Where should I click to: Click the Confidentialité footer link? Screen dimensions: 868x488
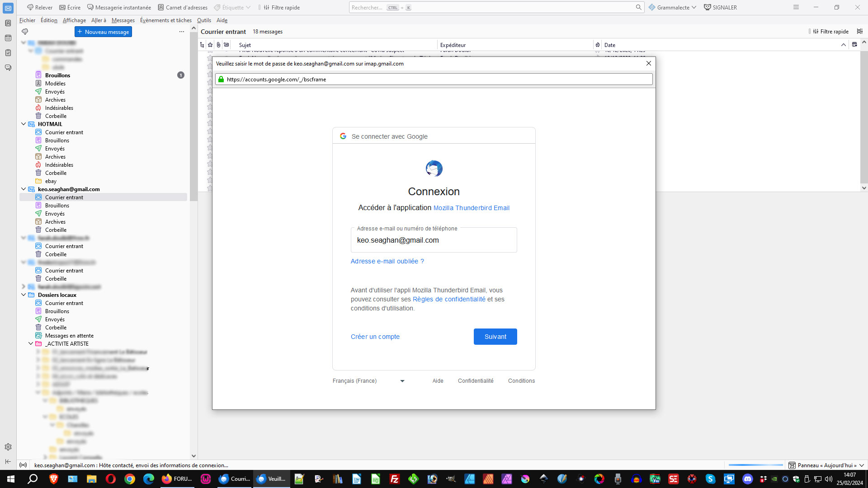click(476, 381)
